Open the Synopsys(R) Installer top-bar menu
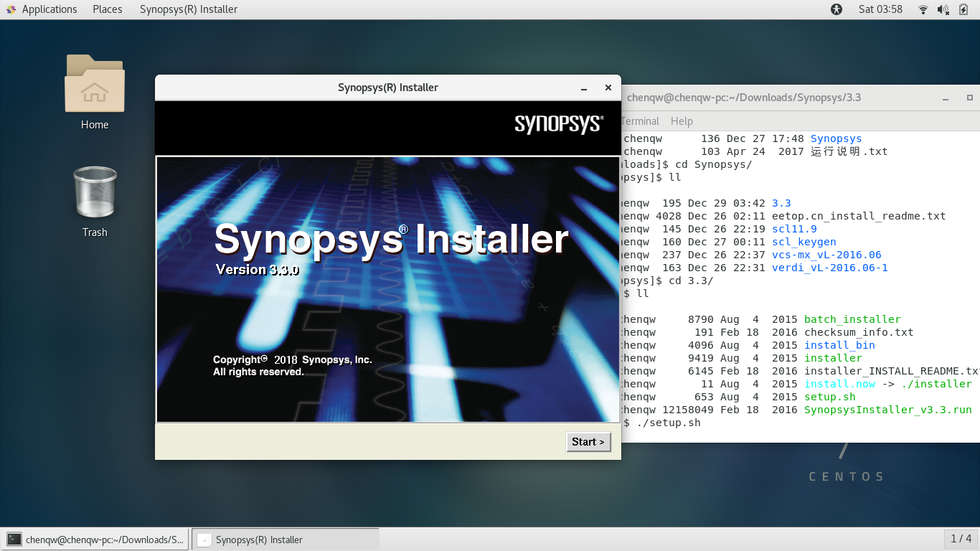Screen dimensions: 980x551 click(x=189, y=9)
